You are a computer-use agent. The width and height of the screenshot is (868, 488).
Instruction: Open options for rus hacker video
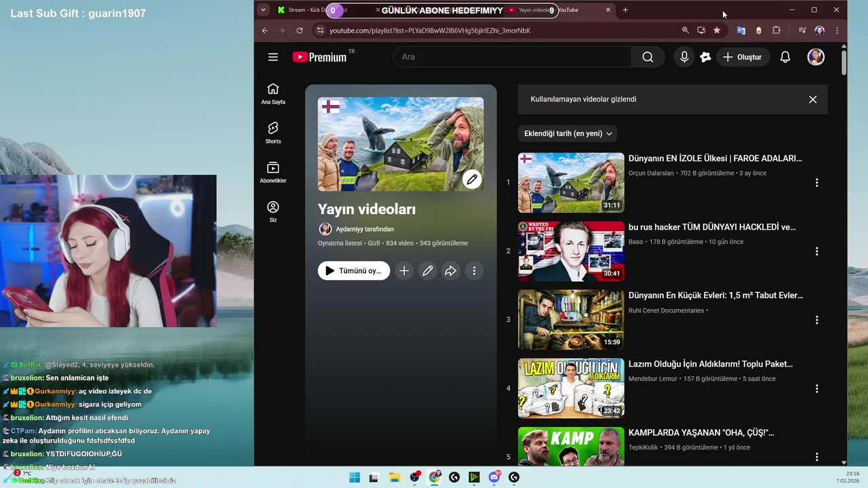pyautogui.click(x=816, y=251)
